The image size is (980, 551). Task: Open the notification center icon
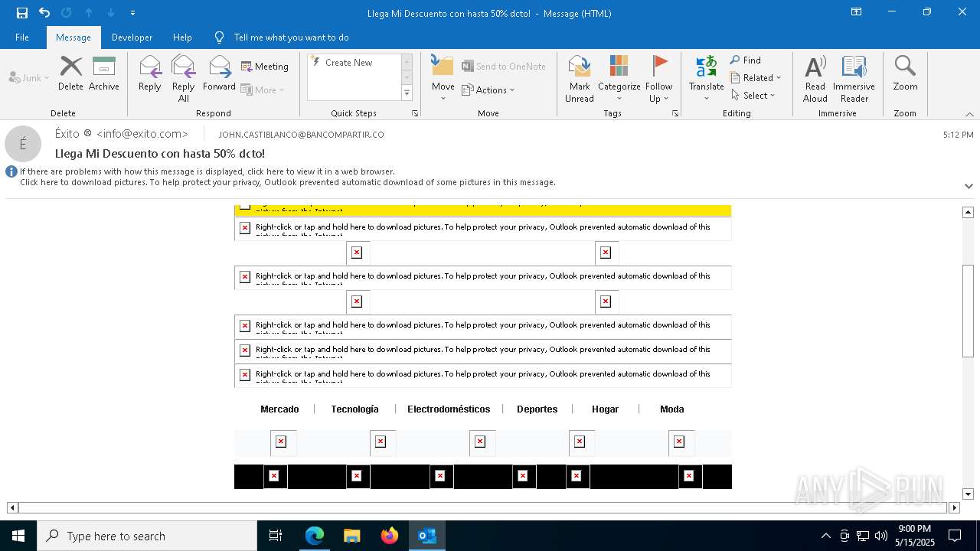[x=955, y=536]
